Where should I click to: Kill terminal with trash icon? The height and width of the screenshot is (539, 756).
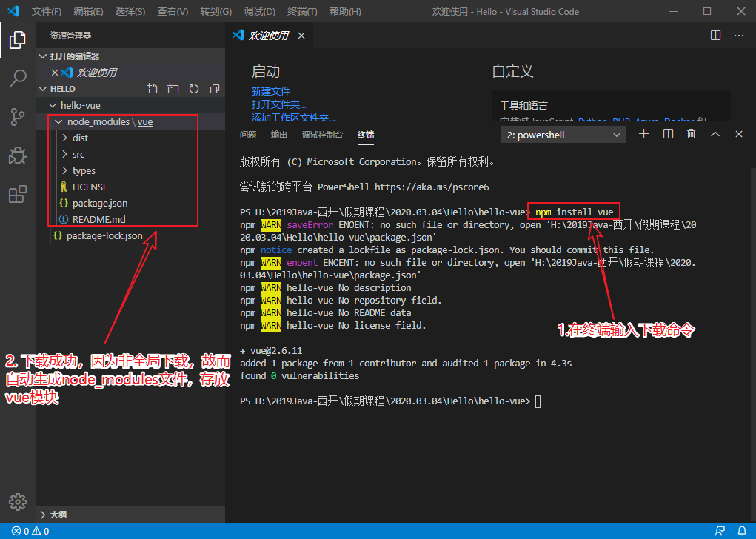(691, 134)
